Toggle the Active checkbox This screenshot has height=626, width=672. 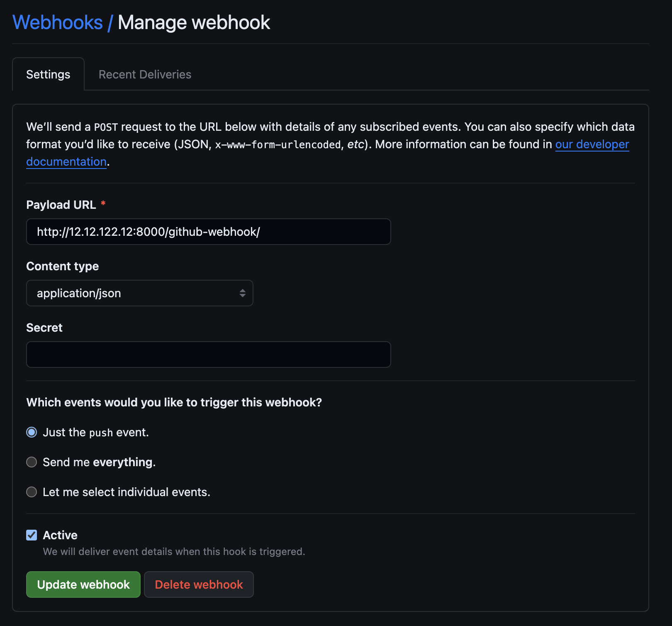(x=32, y=535)
